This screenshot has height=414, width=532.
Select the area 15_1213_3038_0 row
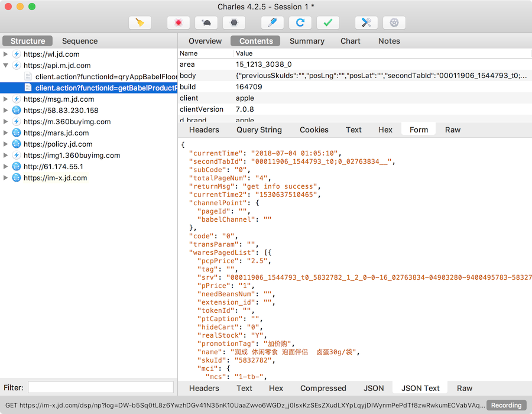(355, 64)
